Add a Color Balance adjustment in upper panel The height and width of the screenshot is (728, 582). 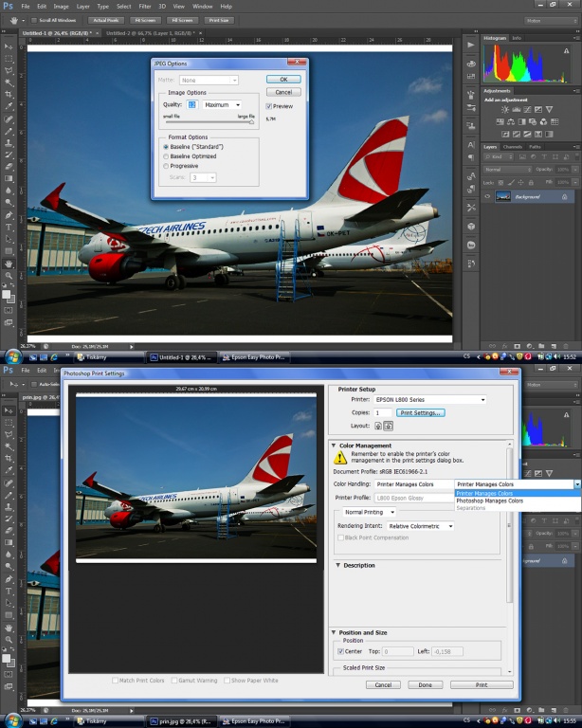[511, 121]
